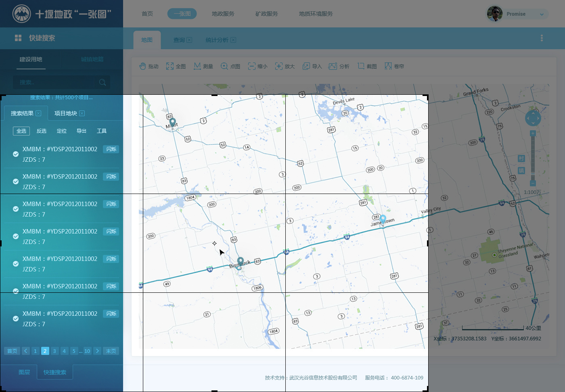Go to the 首页 first pagination button
Image resolution: width=565 pixels, height=392 pixels.
pyautogui.click(x=12, y=351)
